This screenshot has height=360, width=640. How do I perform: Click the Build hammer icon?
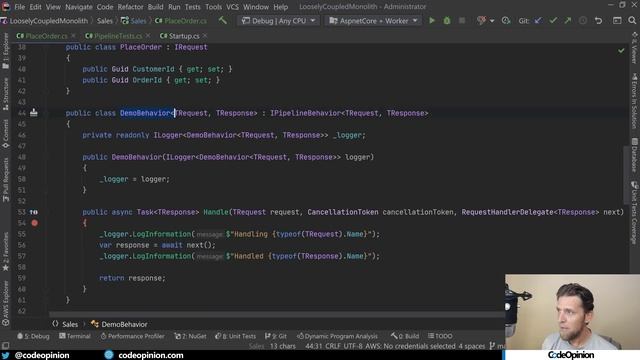point(222,20)
